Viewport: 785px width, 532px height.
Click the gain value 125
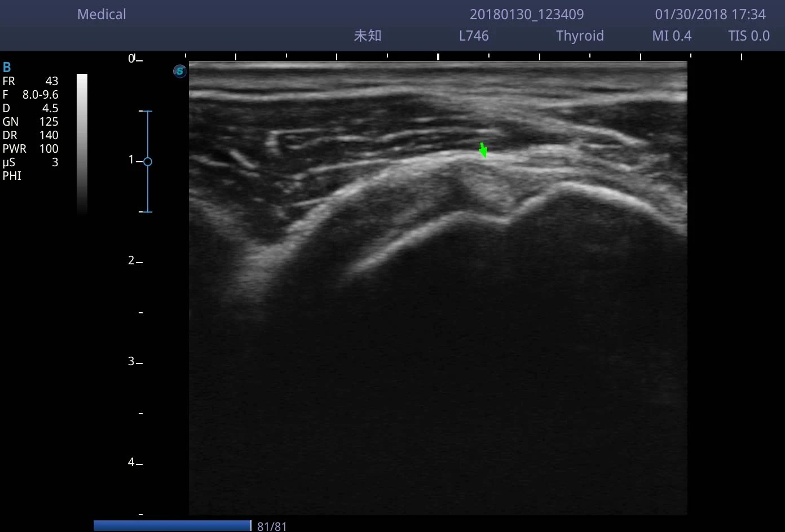(49, 122)
